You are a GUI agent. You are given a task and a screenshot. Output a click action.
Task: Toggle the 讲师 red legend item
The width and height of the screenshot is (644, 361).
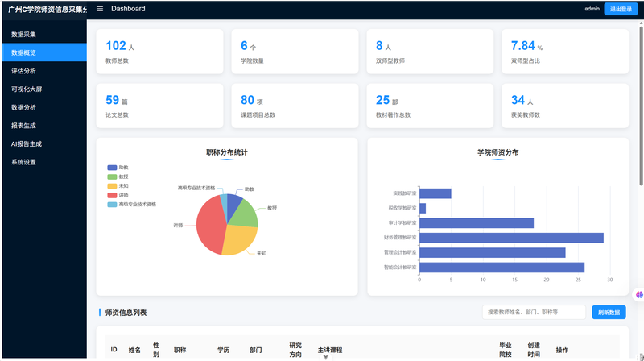[x=118, y=195]
